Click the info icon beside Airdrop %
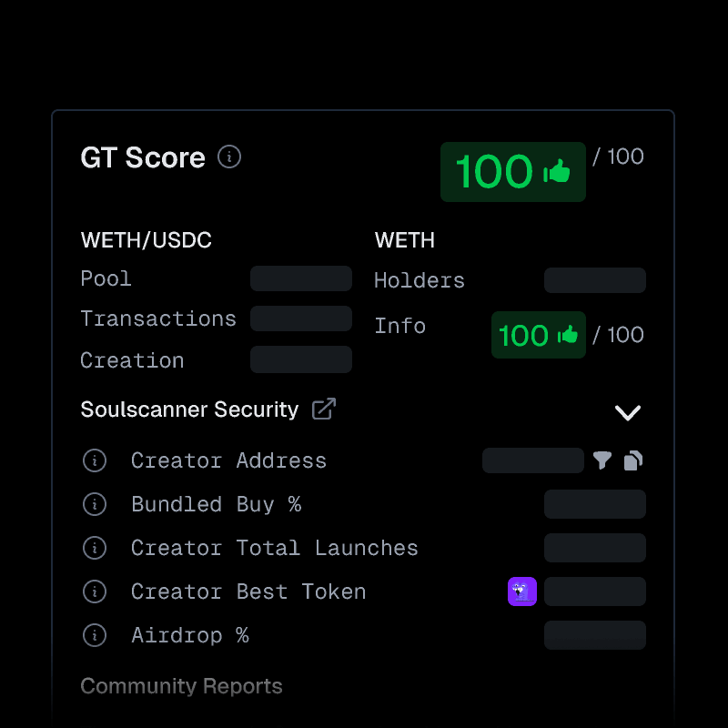Screen dimensions: 728x728 [95, 635]
